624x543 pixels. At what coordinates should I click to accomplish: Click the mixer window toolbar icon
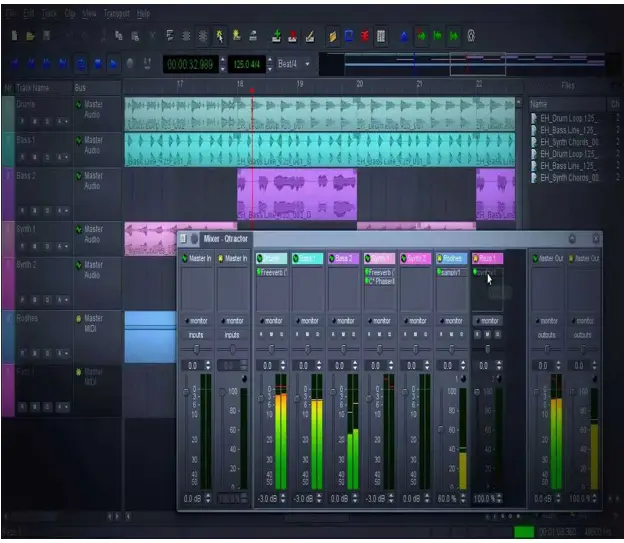(x=381, y=36)
